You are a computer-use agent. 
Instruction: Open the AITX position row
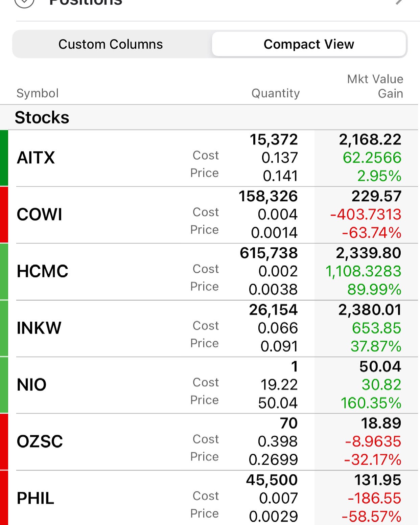coord(209,158)
